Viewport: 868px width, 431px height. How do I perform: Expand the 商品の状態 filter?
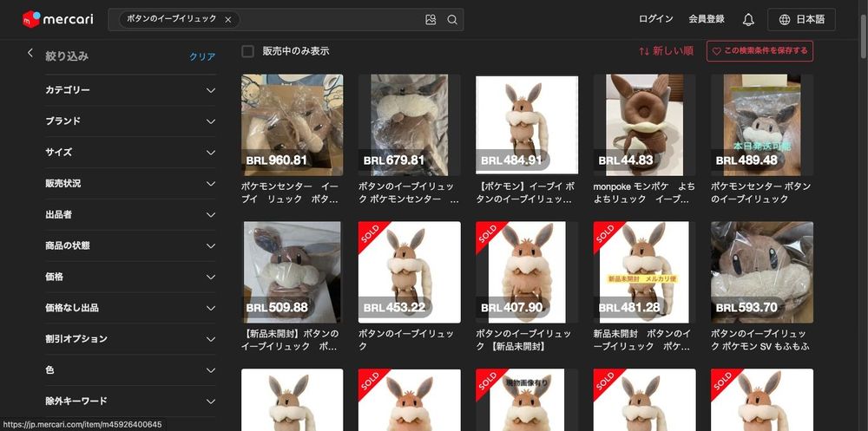131,245
